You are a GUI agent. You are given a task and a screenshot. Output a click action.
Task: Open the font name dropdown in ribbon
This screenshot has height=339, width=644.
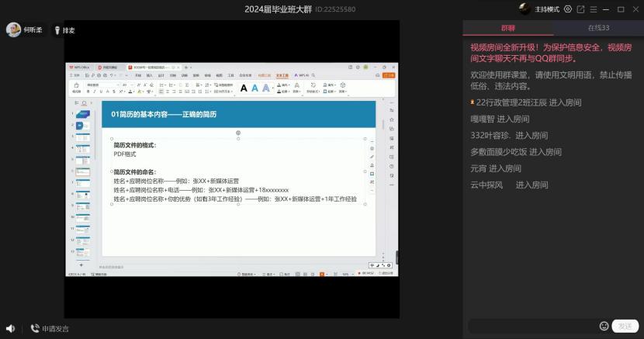[x=102, y=85]
